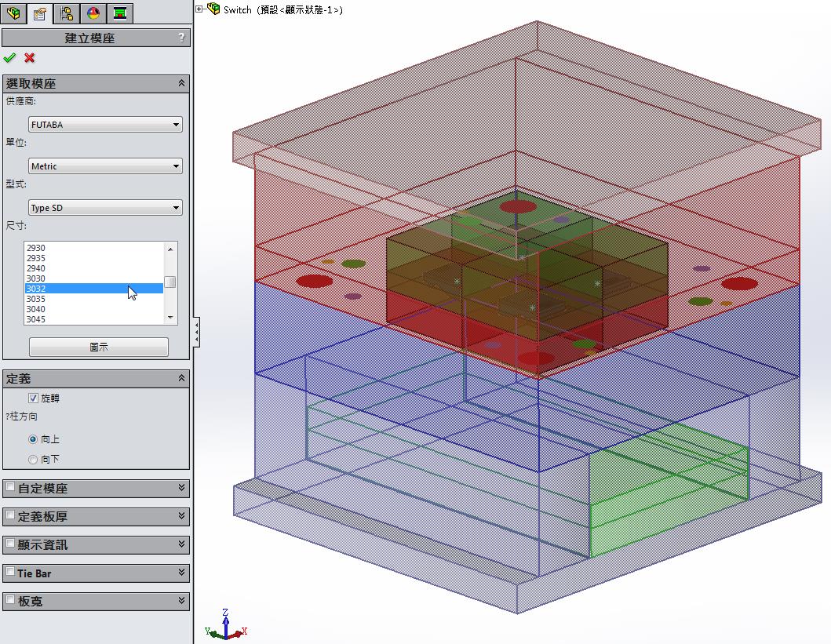Open the DisplayManager color ball tab

point(93,13)
